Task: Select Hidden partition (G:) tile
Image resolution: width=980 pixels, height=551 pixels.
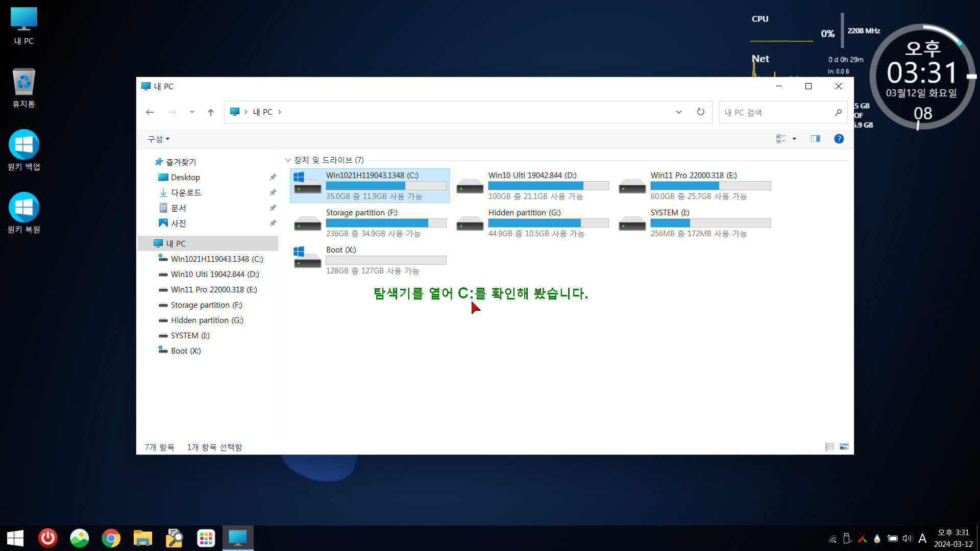Action: click(532, 223)
